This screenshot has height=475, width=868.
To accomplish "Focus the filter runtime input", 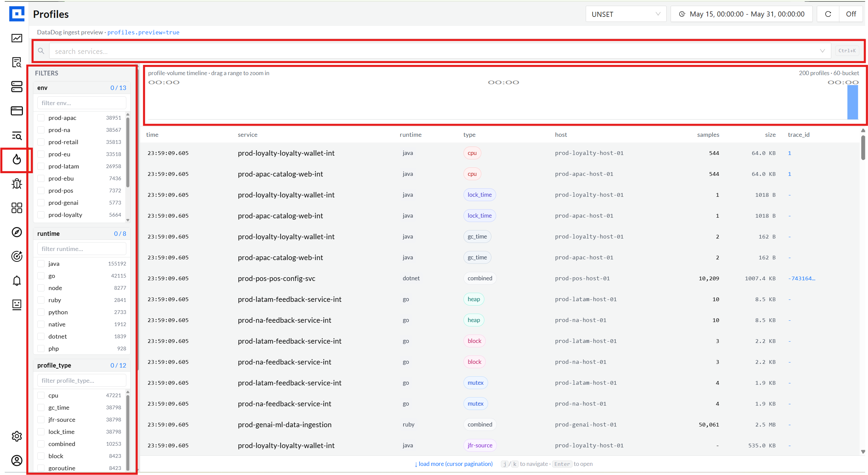I will [82, 249].
